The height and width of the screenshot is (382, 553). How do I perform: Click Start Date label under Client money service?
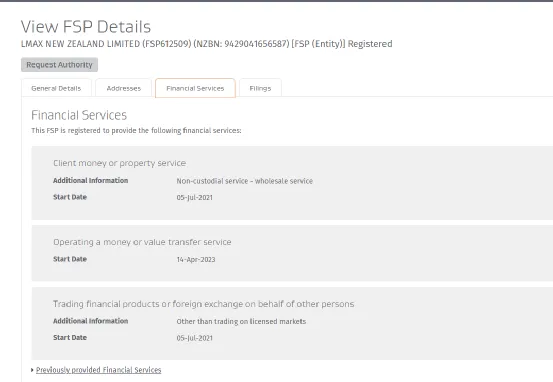[70, 197]
